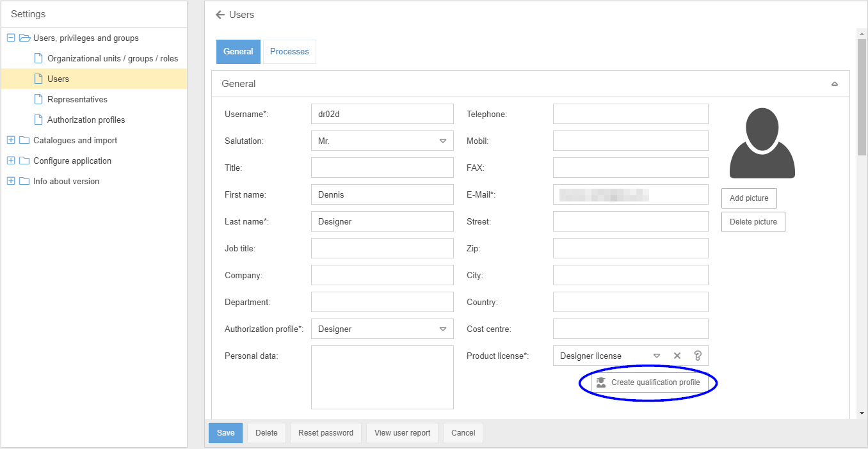Collapse the Users, privileges and groups folder
Image resolution: width=868 pixels, height=449 pixels.
tap(11, 38)
